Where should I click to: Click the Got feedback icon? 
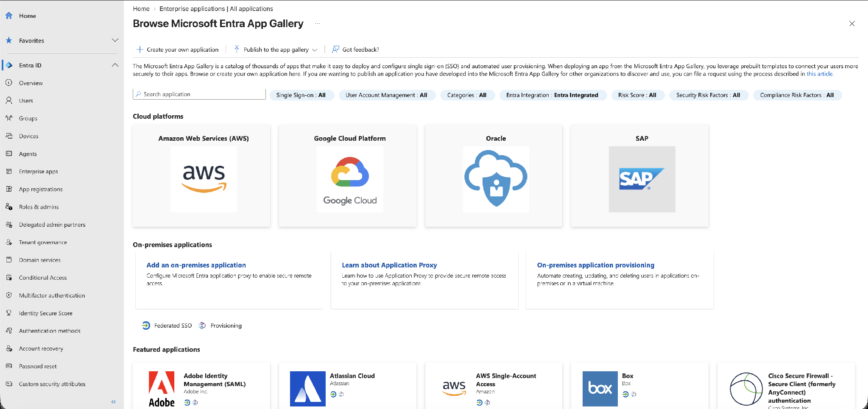click(x=335, y=50)
